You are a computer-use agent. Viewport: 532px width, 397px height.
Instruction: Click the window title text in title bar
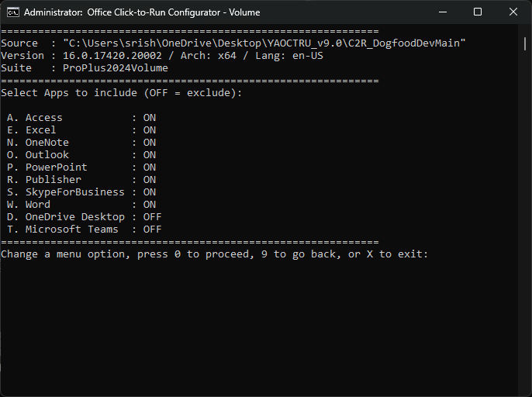(142, 12)
